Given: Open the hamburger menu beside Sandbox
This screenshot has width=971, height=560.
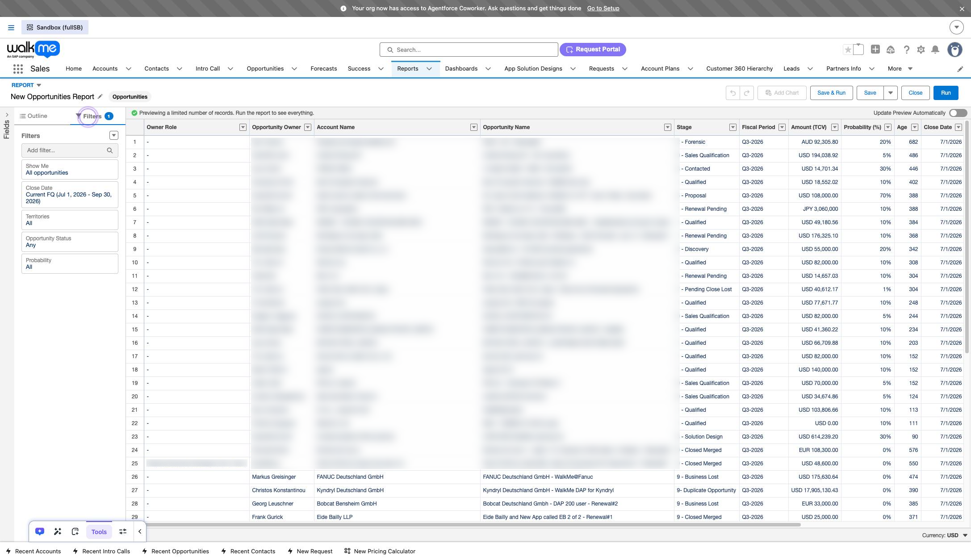Looking at the screenshot, I should [11, 28].
